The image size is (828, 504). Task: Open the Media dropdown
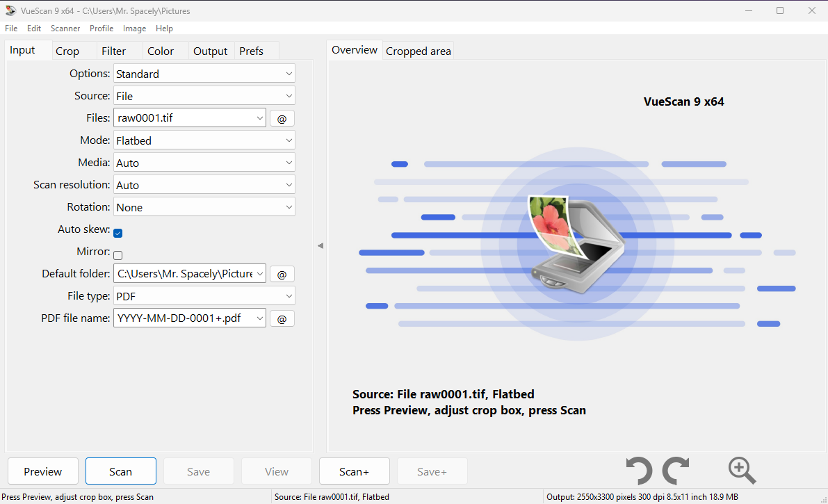(204, 162)
